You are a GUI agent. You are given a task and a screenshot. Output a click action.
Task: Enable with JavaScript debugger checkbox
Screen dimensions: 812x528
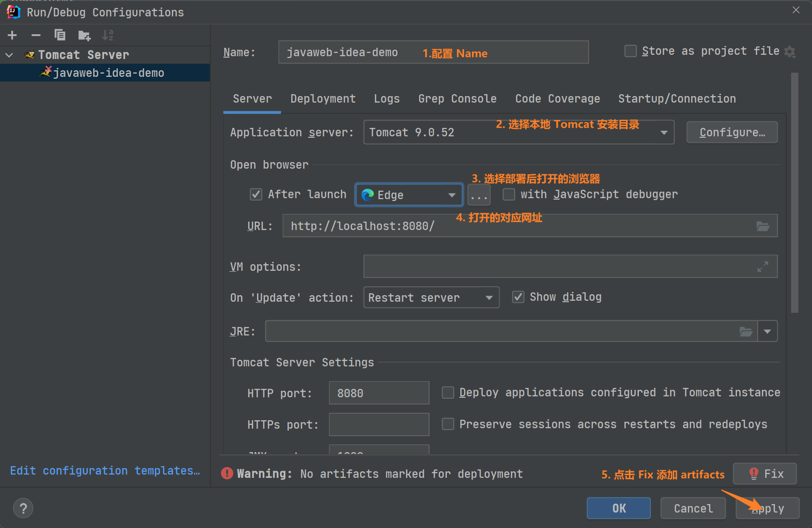click(509, 194)
